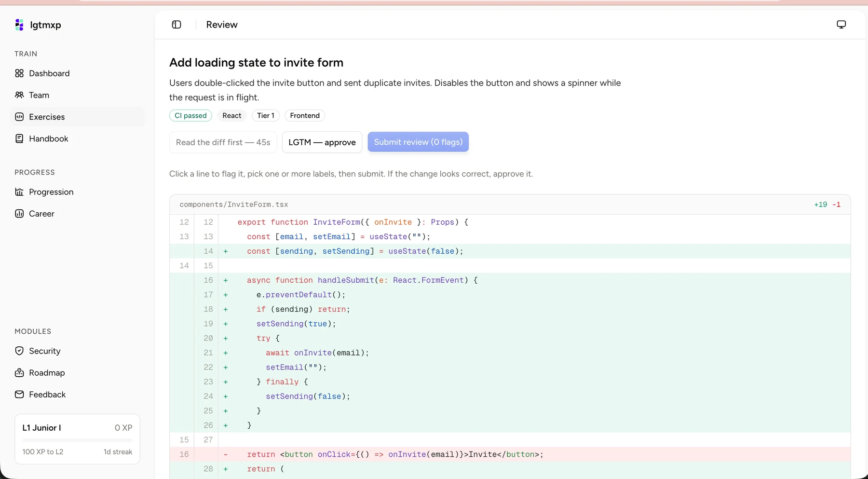The height and width of the screenshot is (479, 868).
Task: Click the L1 Junior I XP progress bar
Action: [77, 440]
